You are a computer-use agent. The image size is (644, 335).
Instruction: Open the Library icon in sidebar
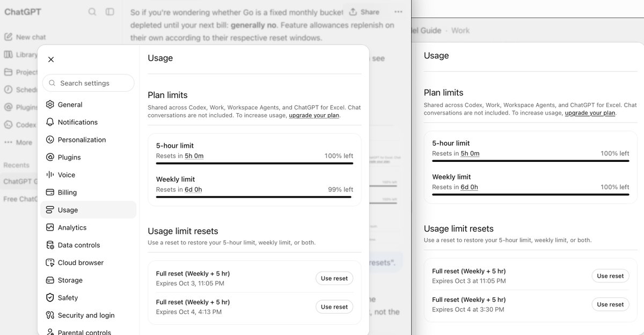8,55
